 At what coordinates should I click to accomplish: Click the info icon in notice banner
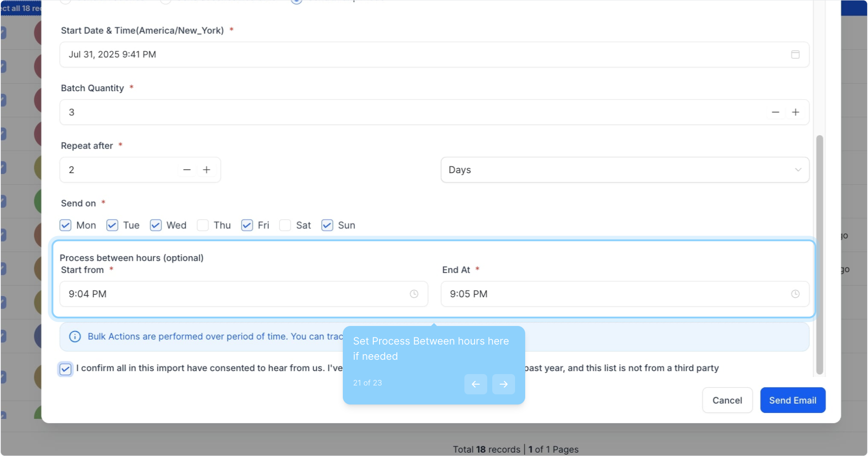[75, 337]
